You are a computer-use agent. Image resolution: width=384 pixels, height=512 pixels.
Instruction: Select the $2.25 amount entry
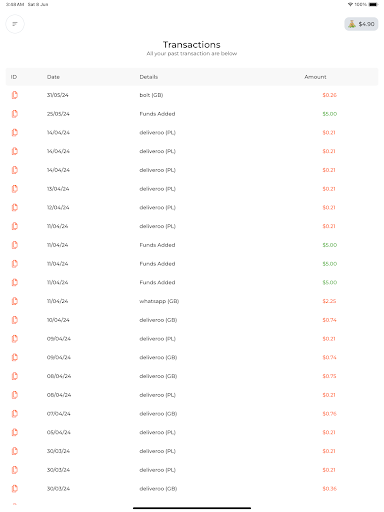[329, 301]
